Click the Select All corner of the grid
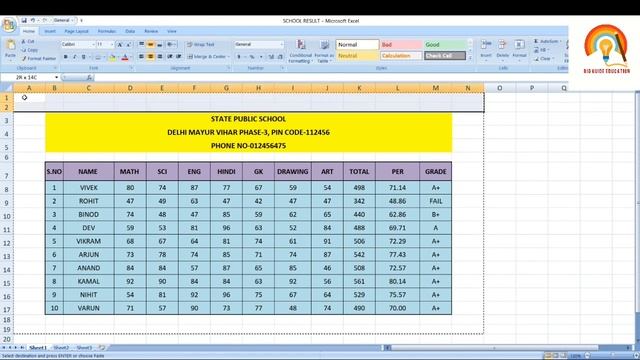 (x=7, y=88)
